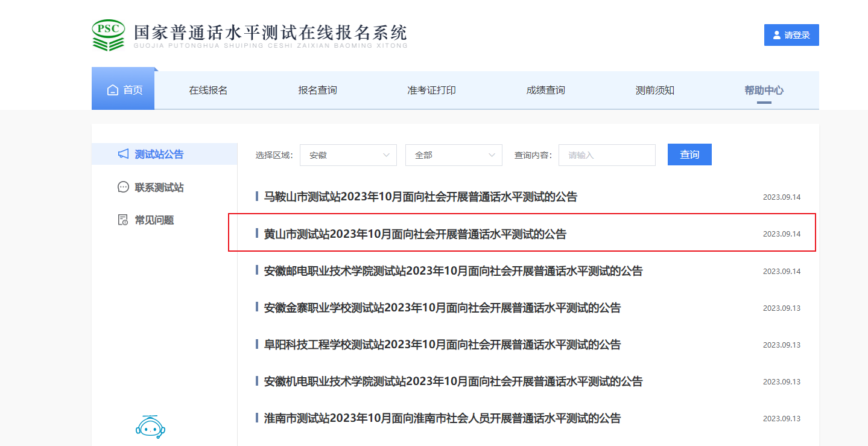Click the date on 安徽邮电职业技术学院 row
Viewport: 868px width, 446px height.
coord(782,272)
